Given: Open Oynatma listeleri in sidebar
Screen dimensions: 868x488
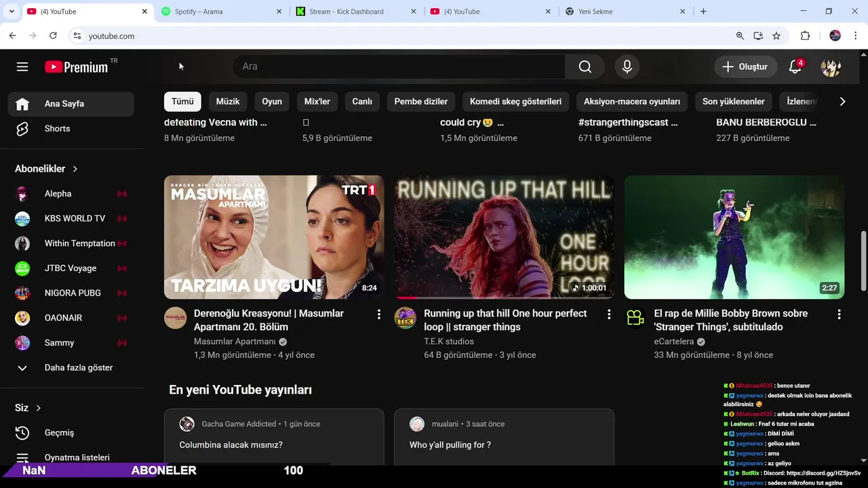Looking at the screenshot, I should point(71,457).
